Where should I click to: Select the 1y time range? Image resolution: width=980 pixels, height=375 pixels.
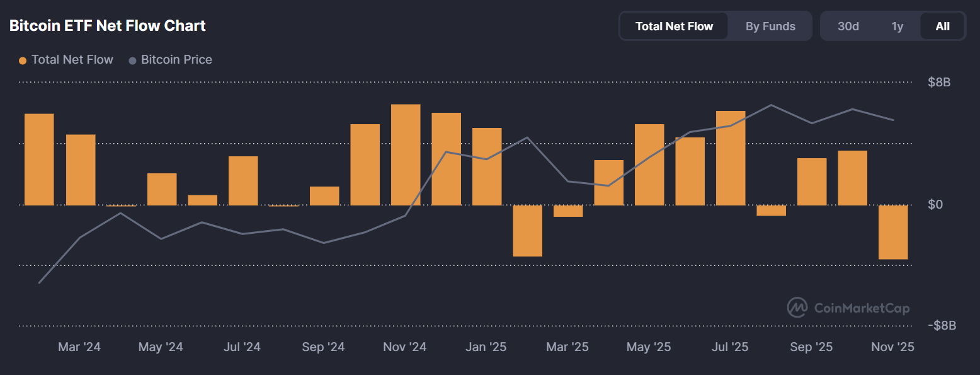point(897,26)
